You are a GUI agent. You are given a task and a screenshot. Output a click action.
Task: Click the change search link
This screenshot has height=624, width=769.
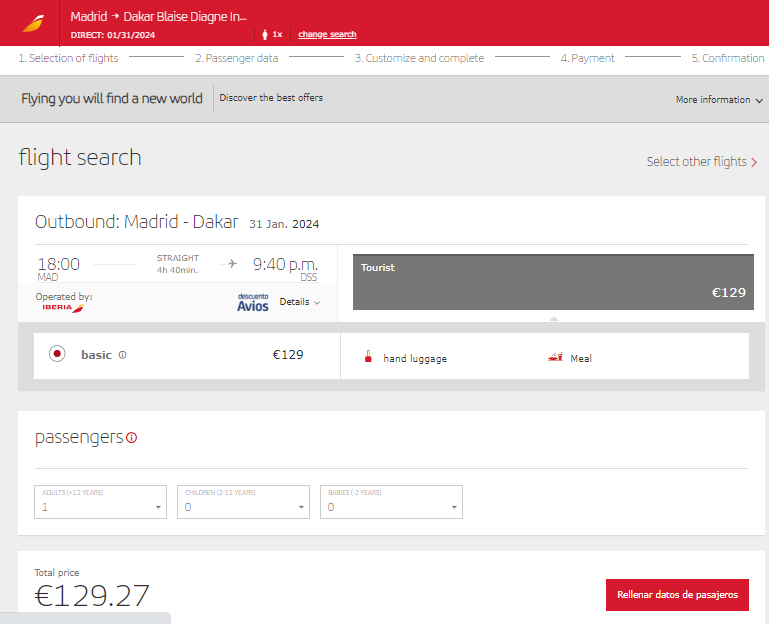click(327, 34)
